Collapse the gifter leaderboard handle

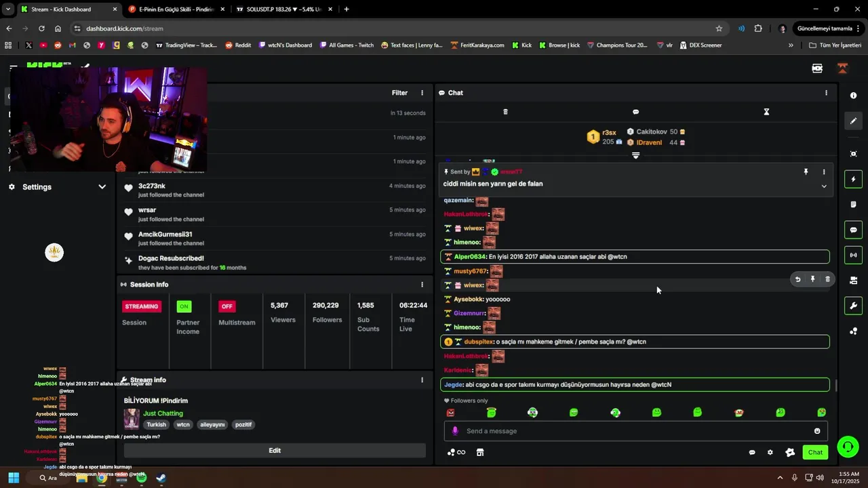click(x=635, y=156)
